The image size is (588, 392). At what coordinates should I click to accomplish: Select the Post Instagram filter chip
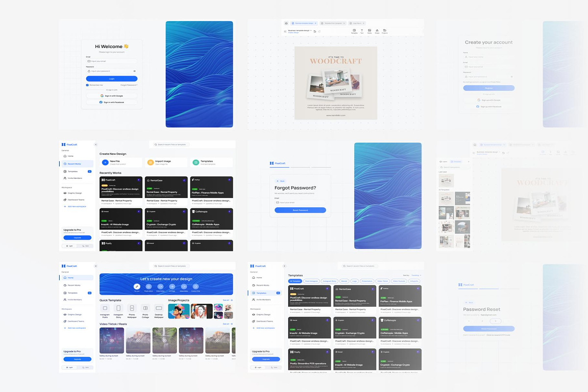coord(312,281)
